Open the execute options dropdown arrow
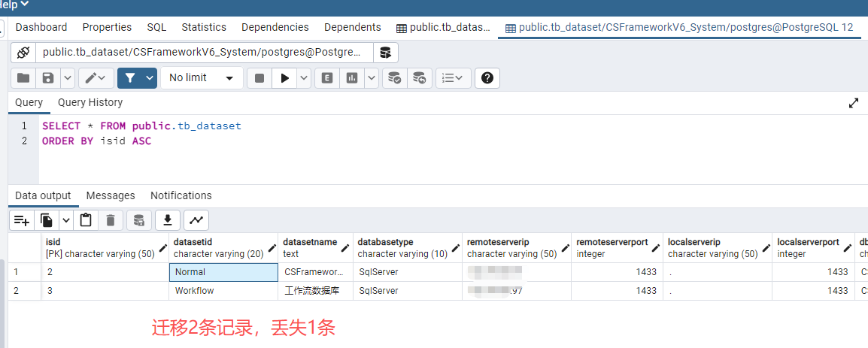868x348 pixels. coord(304,78)
